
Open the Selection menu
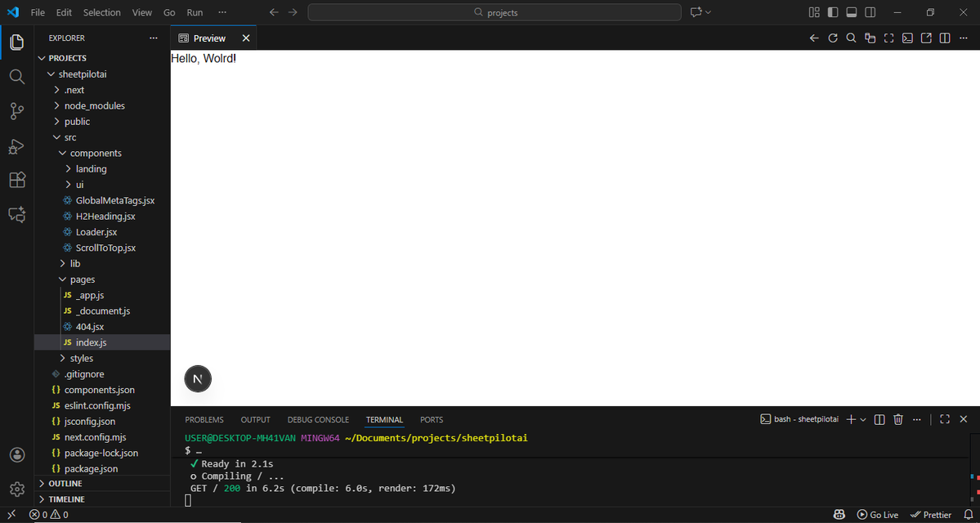click(102, 12)
